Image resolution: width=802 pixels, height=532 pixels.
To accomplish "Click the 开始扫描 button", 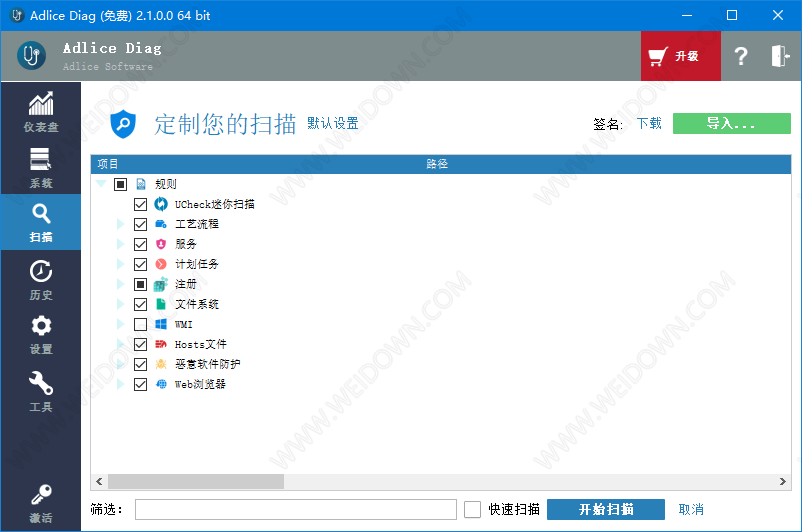I will click(606, 509).
